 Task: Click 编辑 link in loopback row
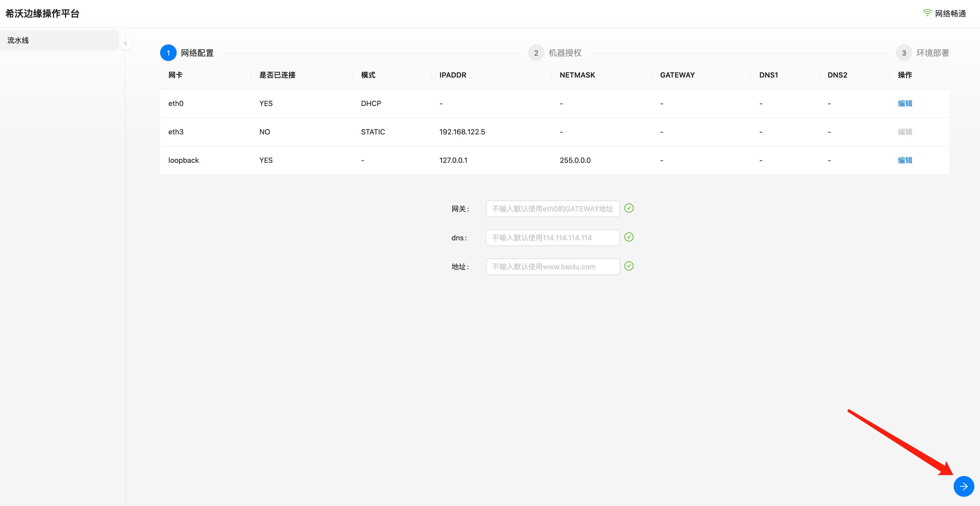[905, 160]
